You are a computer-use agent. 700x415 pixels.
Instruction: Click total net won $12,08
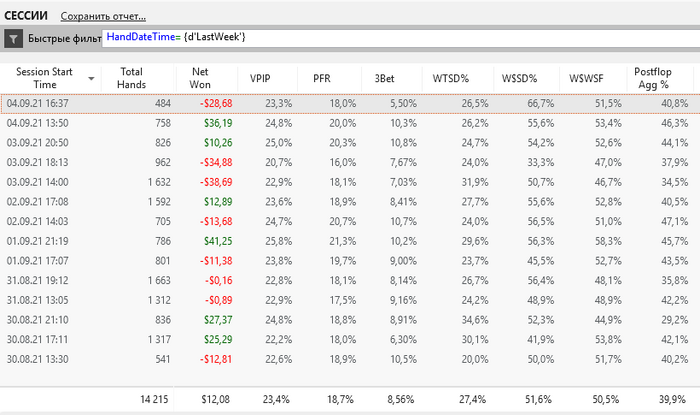[x=216, y=399]
